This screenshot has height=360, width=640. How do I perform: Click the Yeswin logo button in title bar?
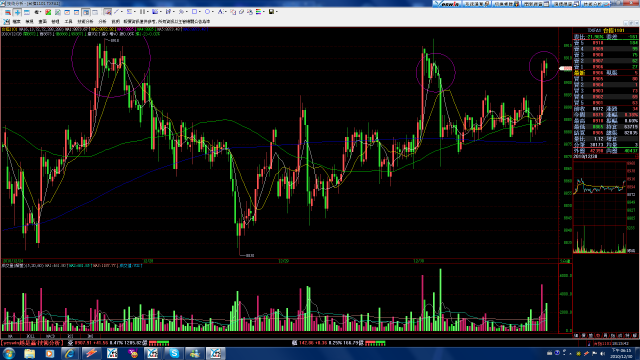(x=447, y=4)
